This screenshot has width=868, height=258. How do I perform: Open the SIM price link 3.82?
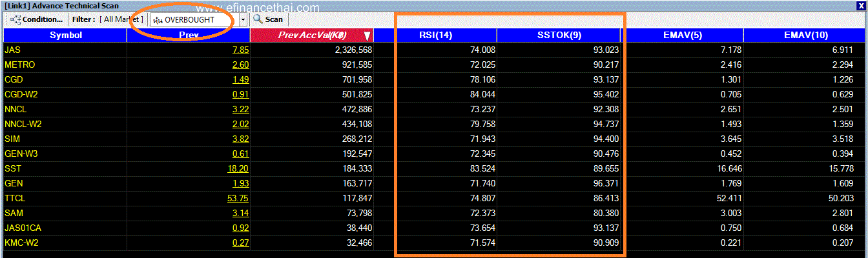tap(241, 139)
